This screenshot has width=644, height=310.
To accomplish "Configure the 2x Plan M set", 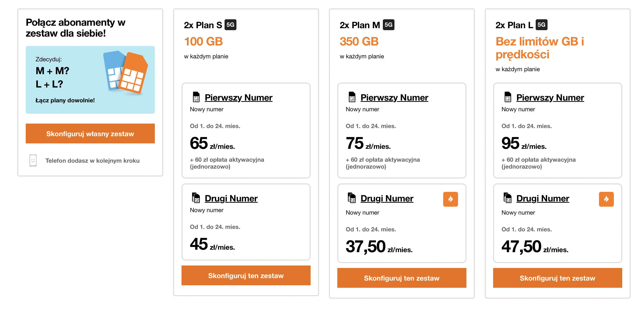I will coord(401,278).
